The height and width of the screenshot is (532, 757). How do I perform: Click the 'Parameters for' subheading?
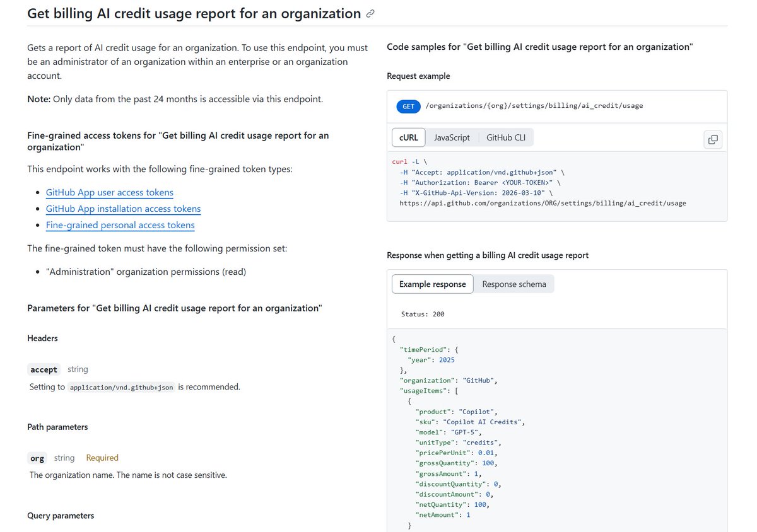[175, 308]
